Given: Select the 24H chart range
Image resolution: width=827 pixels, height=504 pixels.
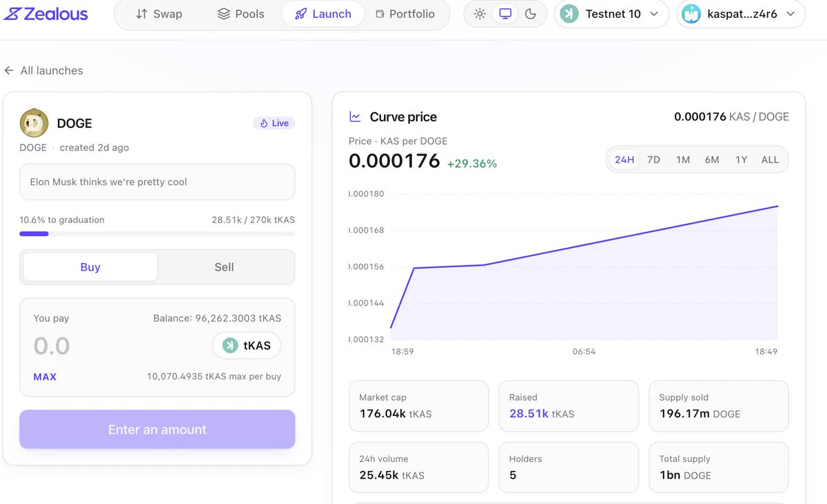Looking at the screenshot, I should tap(624, 160).
